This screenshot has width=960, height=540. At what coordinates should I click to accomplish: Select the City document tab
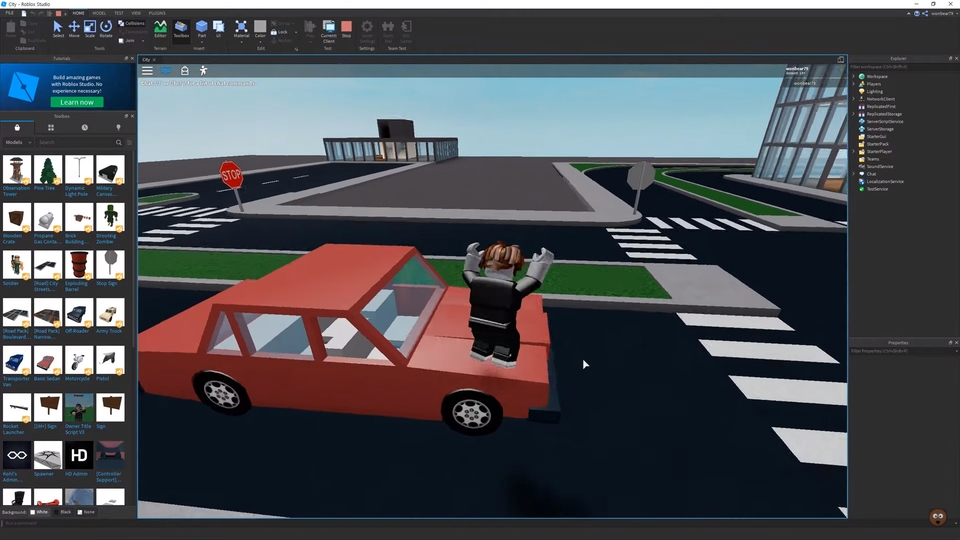click(146, 59)
